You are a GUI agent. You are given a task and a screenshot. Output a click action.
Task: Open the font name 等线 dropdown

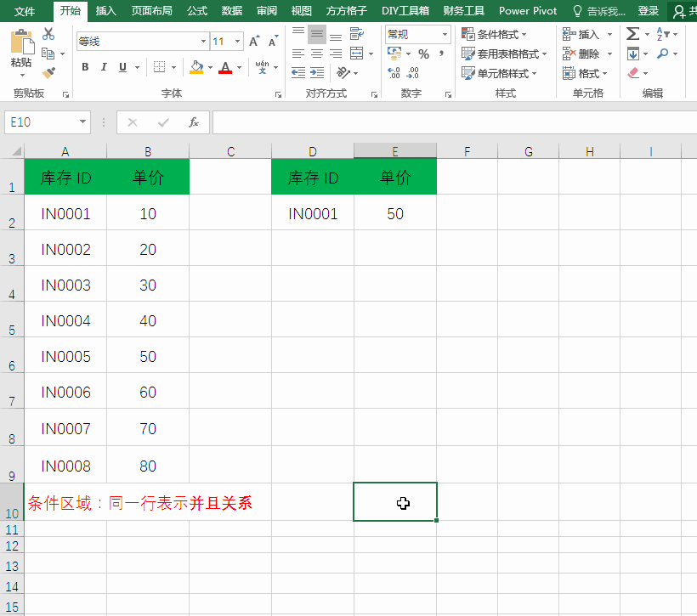(203, 42)
